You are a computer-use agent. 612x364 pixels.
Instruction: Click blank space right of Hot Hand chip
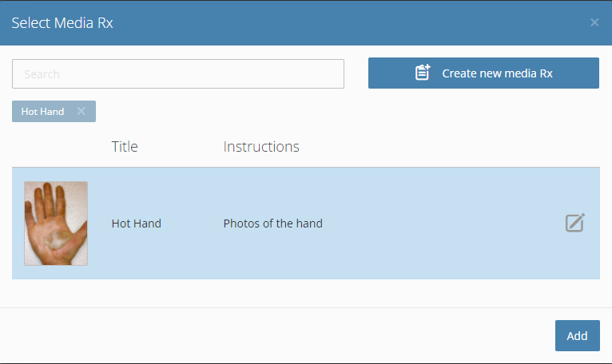click(344, 112)
